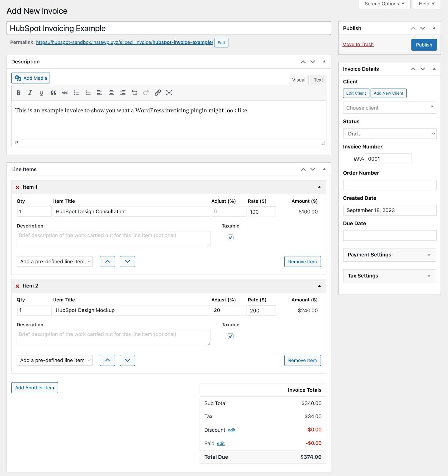Apply strikethrough formatting
Viewport: 448px width, 476px height.
65,93
